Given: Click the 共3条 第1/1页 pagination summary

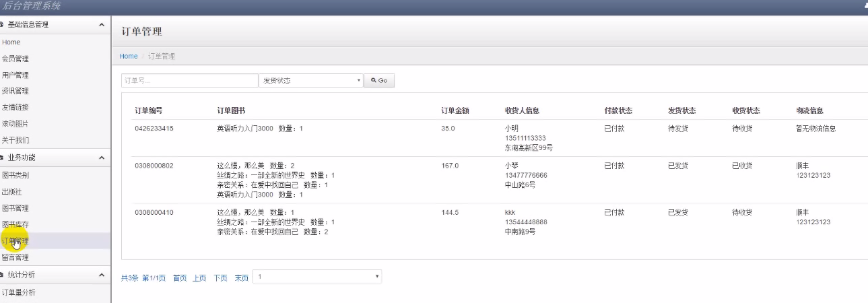Looking at the screenshot, I should click(x=143, y=277).
